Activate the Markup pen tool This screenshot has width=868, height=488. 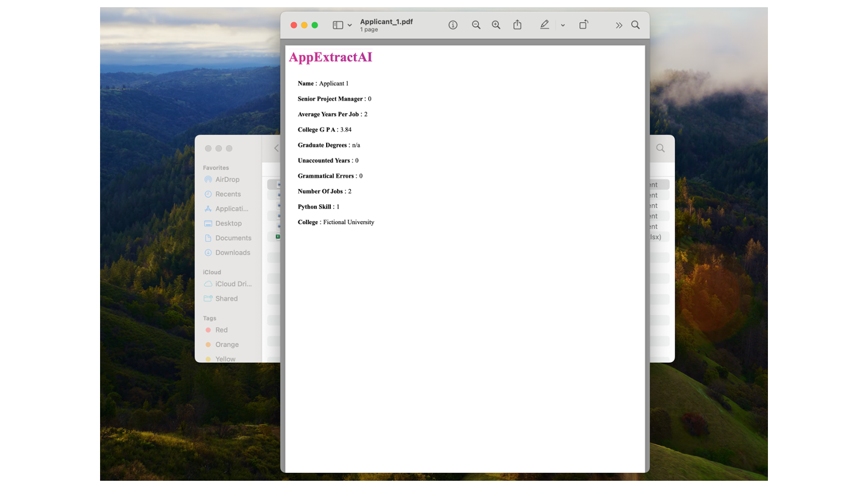click(544, 25)
